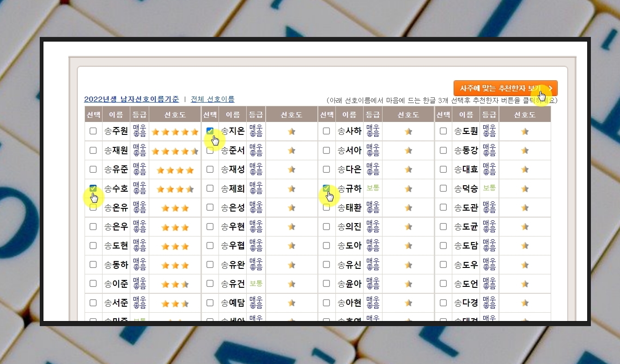Screen dimensions: 620x364
Task: Click the four-star rating for 송유준
Action: point(175,170)
